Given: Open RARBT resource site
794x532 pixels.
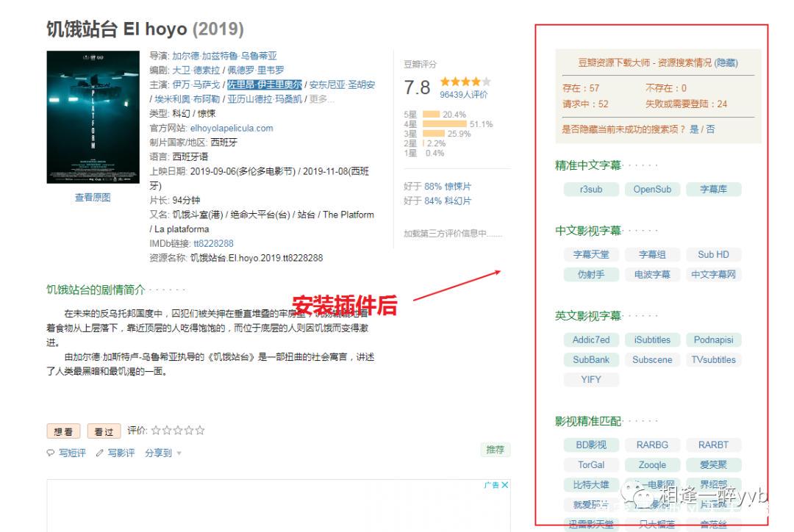Looking at the screenshot, I should [713, 445].
